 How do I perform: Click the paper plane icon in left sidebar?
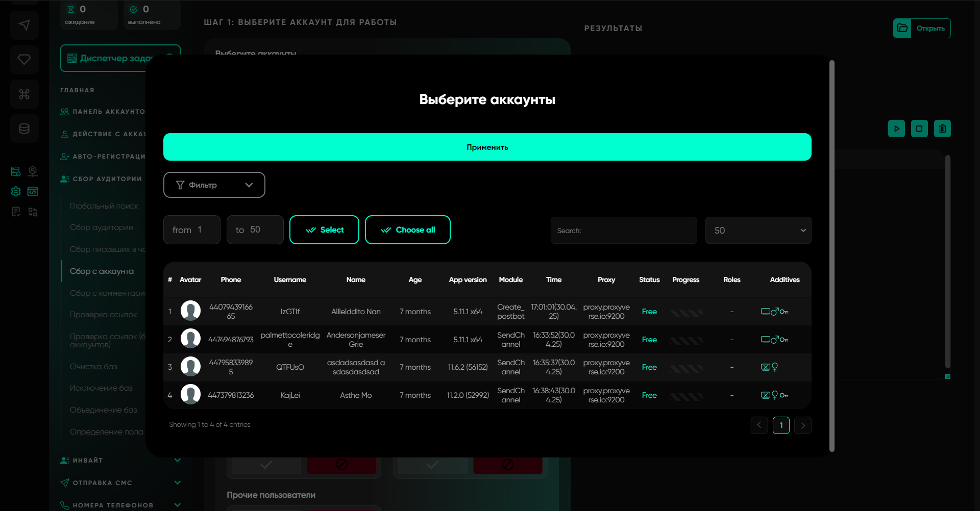pyautogui.click(x=24, y=25)
